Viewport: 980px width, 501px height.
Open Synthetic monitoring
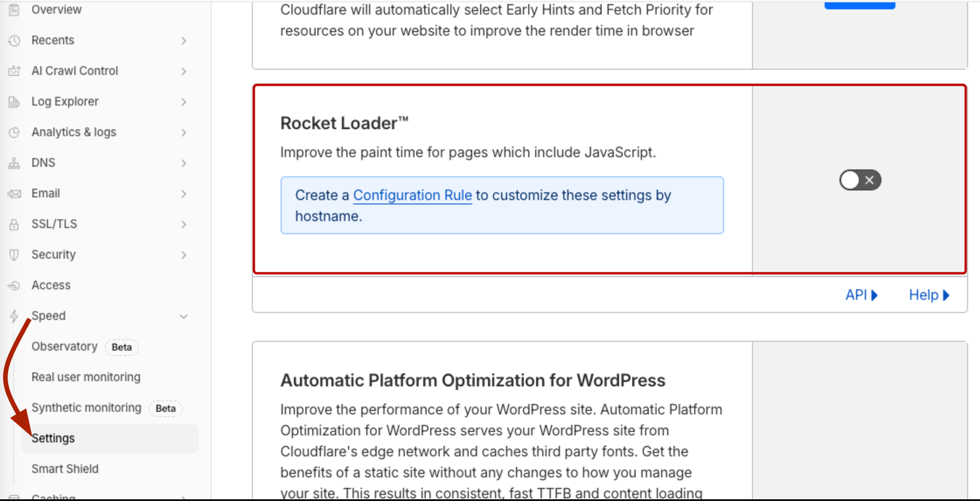pyautogui.click(x=86, y=408)
